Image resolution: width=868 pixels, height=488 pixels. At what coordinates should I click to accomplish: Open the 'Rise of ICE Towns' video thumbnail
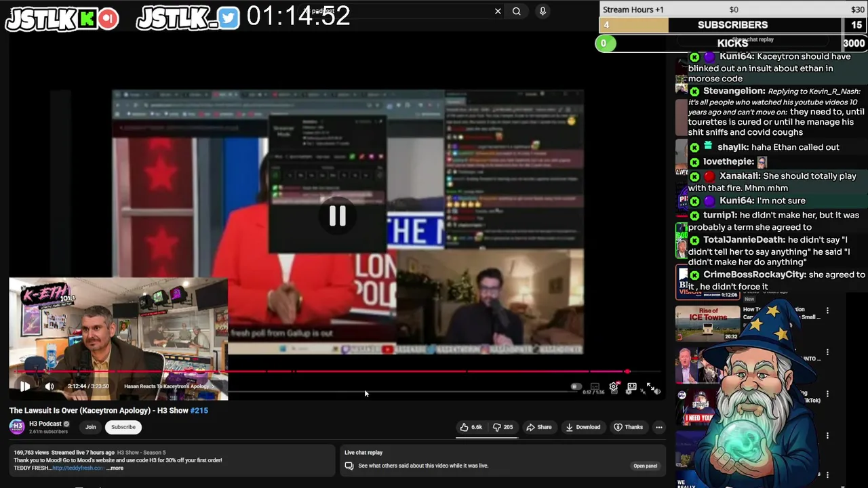click(x=707, y=323)
